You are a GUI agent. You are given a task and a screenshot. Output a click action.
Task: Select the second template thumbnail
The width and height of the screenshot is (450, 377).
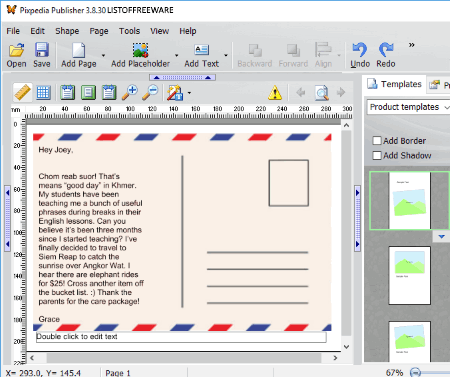pos(410,275)
